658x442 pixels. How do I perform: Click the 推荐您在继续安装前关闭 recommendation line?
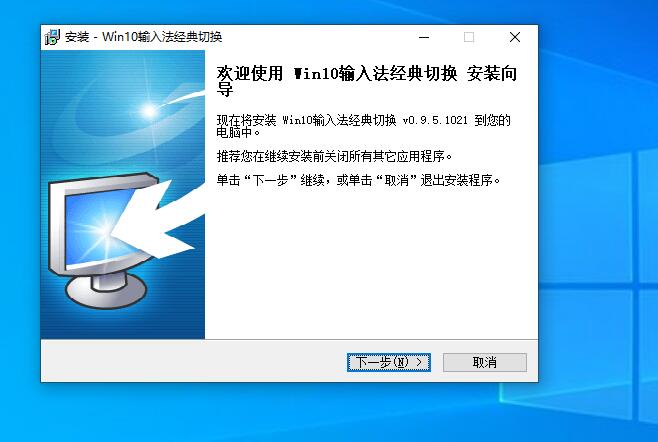click(x=335, y=157)
